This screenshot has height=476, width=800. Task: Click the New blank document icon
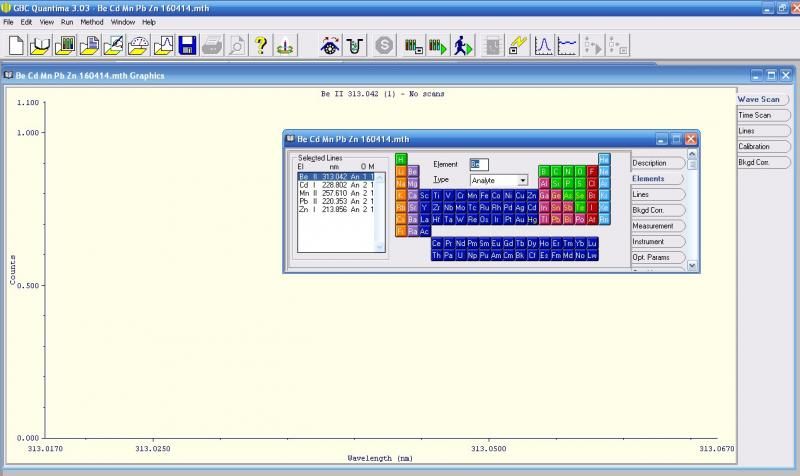(16, 45)
